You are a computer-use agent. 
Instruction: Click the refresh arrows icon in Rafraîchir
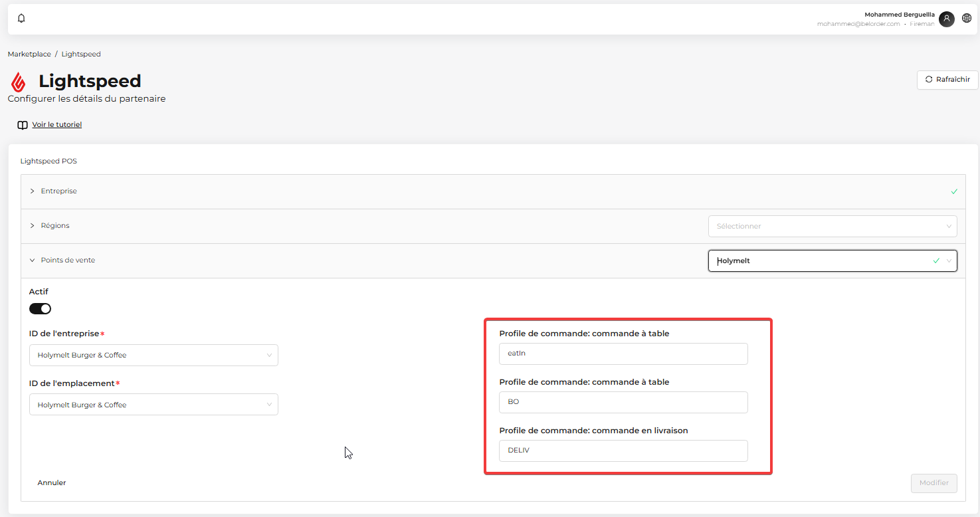[x=929, y=79]
